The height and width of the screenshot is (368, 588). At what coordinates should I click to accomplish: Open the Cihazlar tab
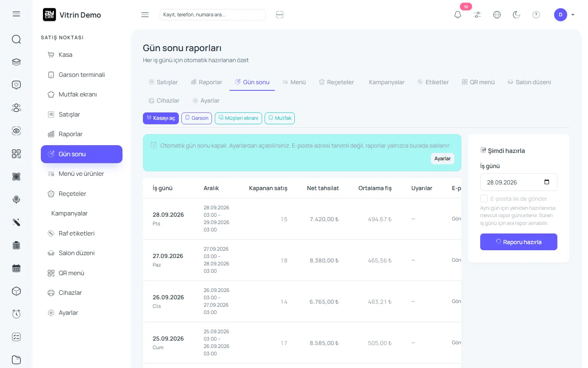tap(164, 101)
